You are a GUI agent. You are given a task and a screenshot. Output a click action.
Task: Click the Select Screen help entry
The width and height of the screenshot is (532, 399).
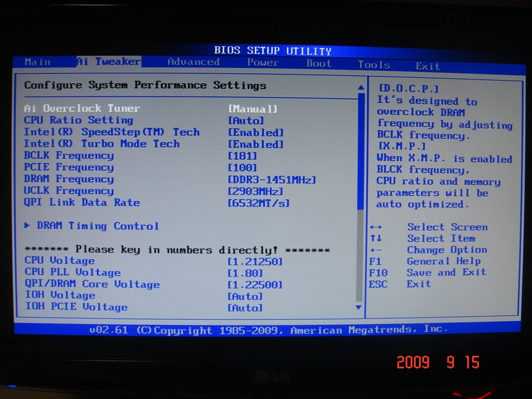(447, 227)
